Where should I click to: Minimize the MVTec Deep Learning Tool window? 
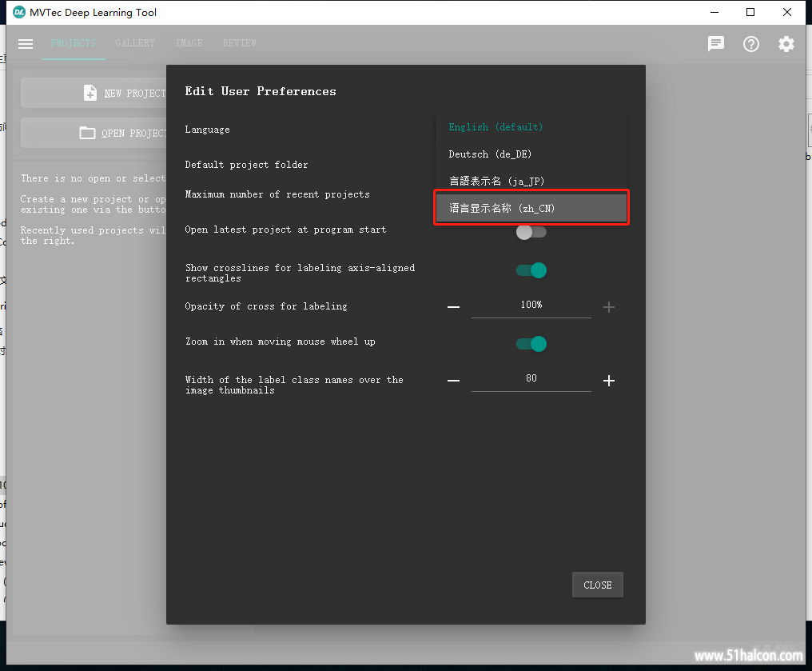pos(714,13)
